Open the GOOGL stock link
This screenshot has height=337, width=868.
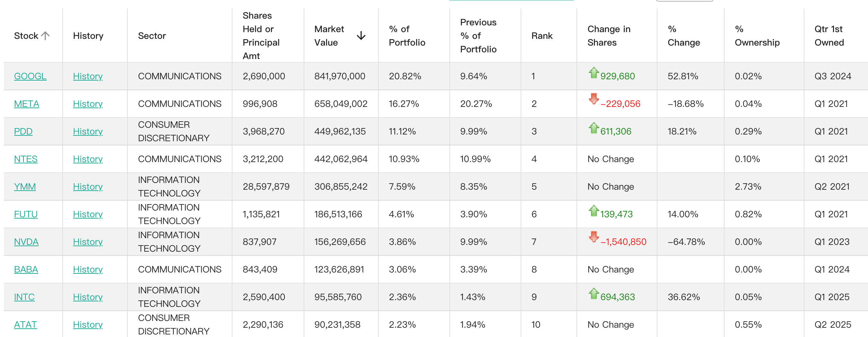pos(30,76)
